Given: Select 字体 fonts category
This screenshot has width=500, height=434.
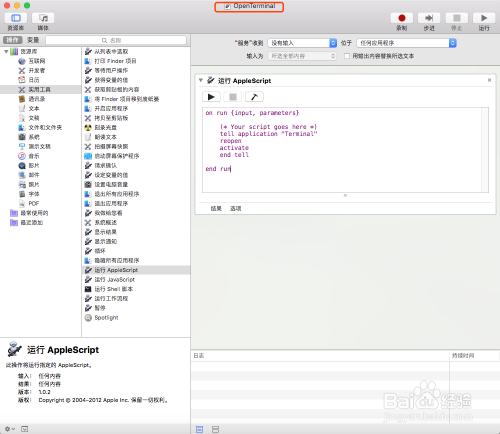Looking at the screenshot, I should (x=33, y=194).
